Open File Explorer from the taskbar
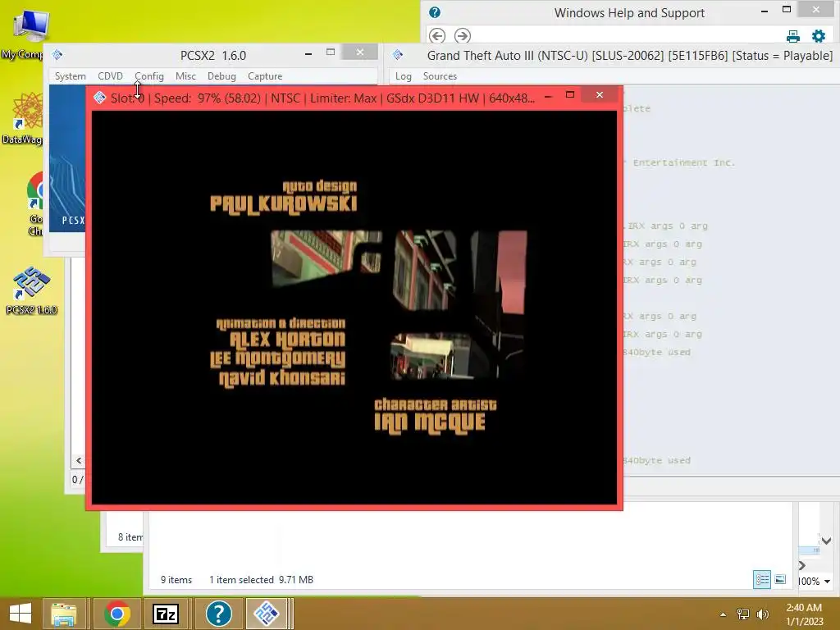The height and width of the screenshot is (630, 840). point(64,614)
